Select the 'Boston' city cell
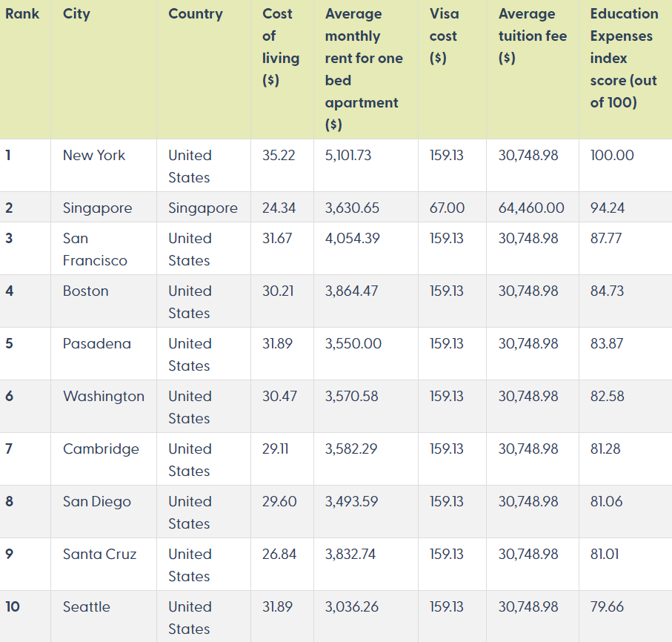This screenshot has height=642, width=672. [x=85, y=291]
